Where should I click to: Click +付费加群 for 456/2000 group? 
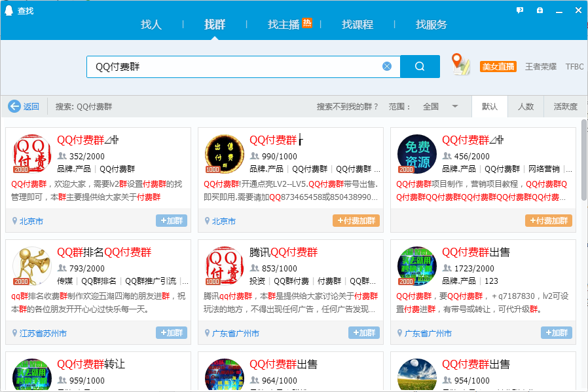tap(549, 220)
